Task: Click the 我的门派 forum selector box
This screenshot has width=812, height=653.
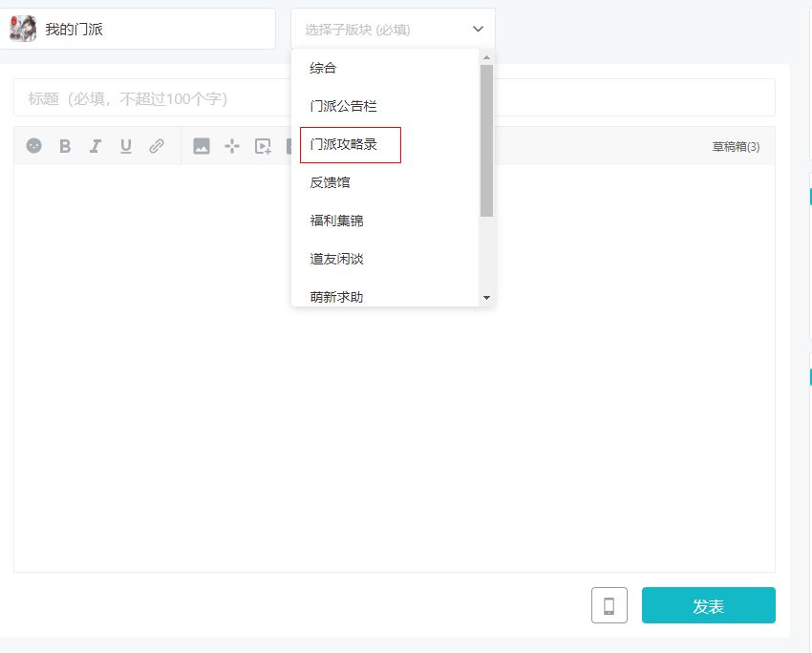Action: (138, 29)
